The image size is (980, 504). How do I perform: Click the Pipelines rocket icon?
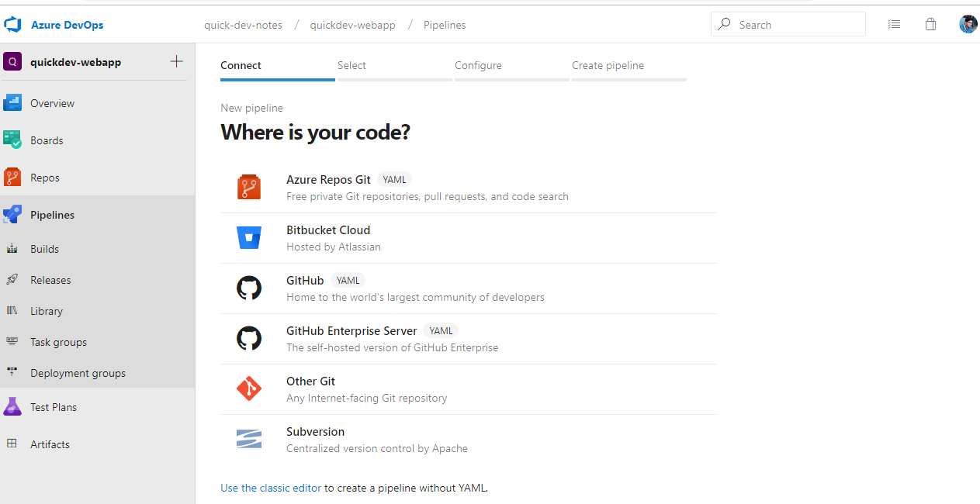(x=12, y=215)
